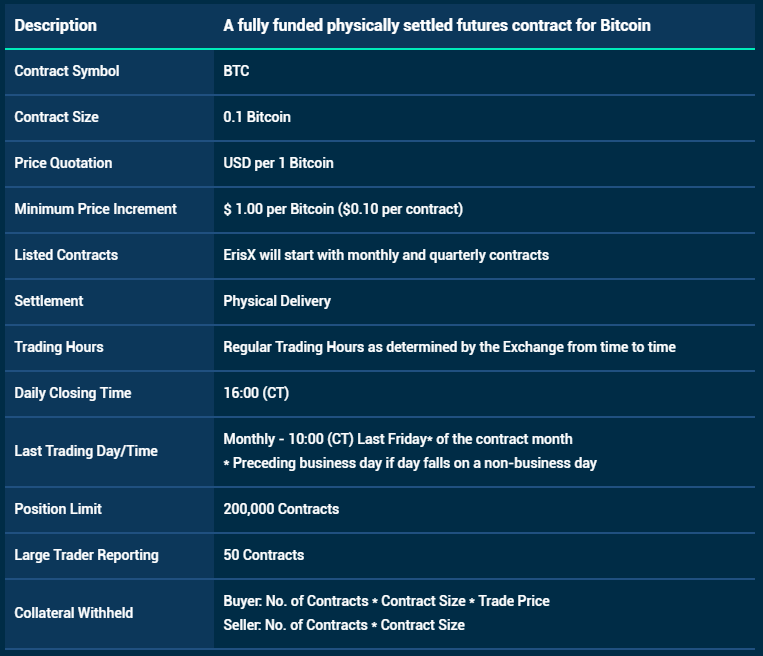This screenshot has height=656, width=763.
Task: Select the Trading Hours label
Action: click(59, 347)
